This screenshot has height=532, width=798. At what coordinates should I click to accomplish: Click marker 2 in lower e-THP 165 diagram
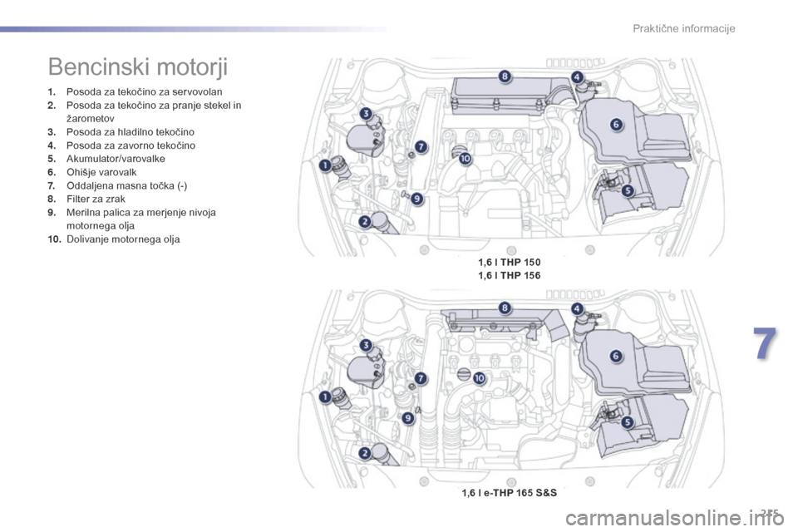click(x=365, y=453)
